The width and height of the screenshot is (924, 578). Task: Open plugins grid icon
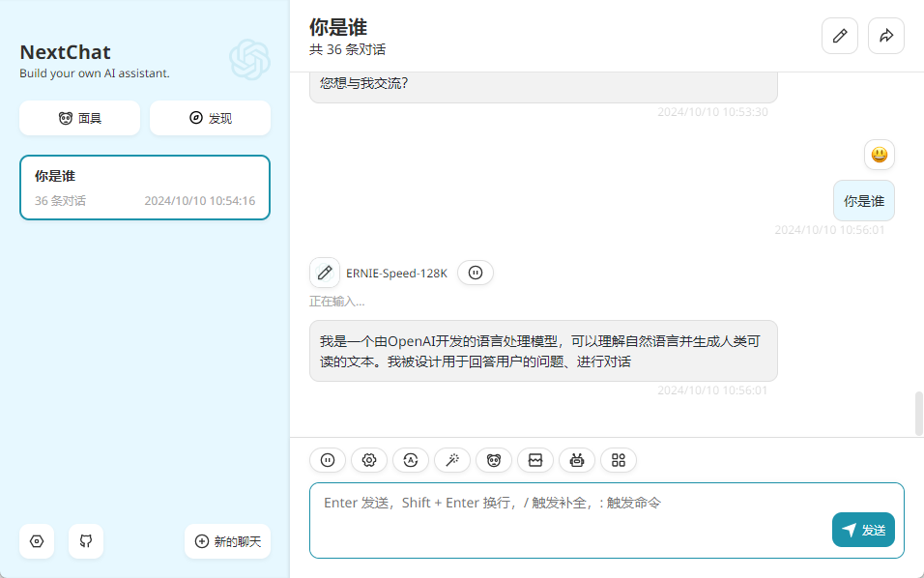tap(619, 460)
